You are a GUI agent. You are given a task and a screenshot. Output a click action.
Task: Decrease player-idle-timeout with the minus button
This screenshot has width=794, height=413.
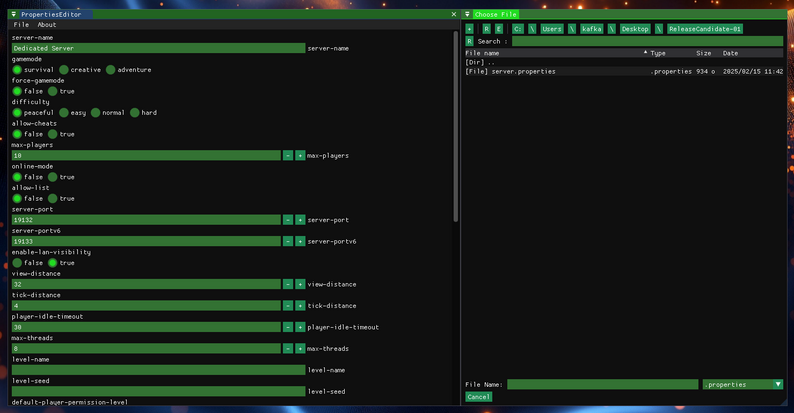[x=288, y=327]
